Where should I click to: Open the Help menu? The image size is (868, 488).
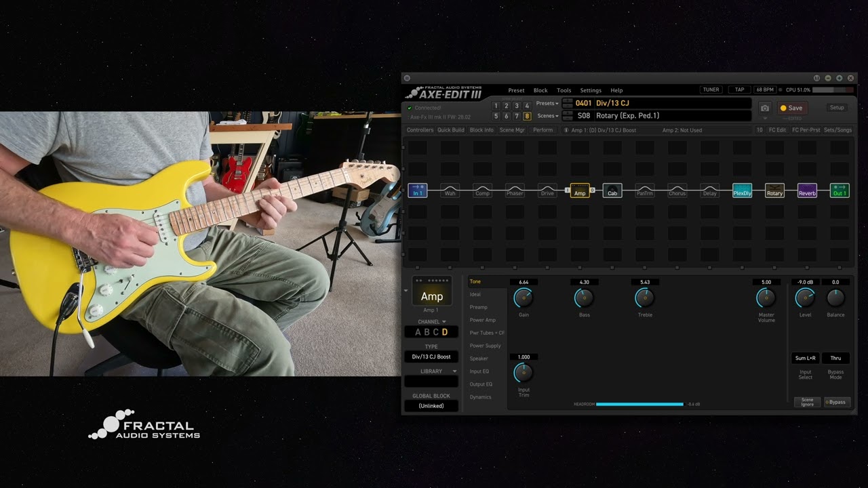coord(616,90)
